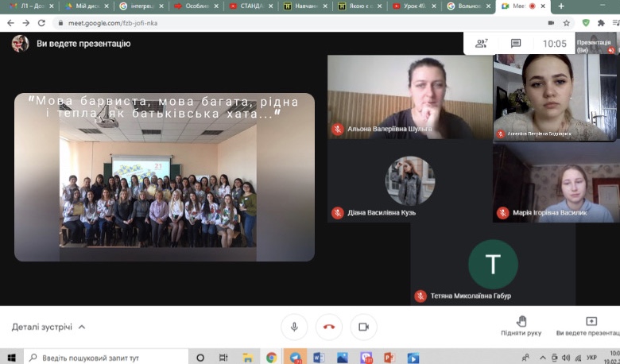620x364 pixels.
Task: Click the Windows search box
Action: coord(106,358)
